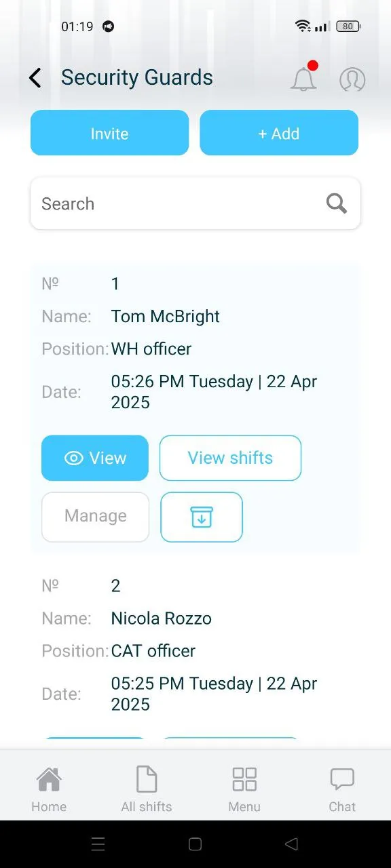Image resolution: width=391 pixels, height=868 pixels.
Task: Go back using the arrow icon
Action: 35,78
